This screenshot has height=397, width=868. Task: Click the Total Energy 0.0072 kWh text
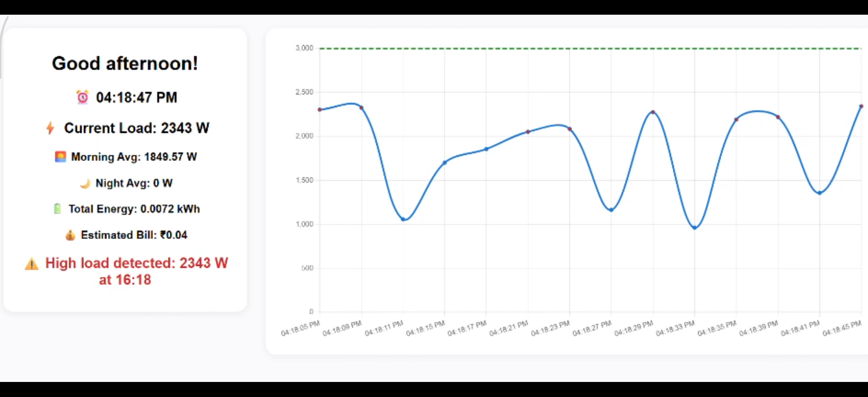pos(134,209)
